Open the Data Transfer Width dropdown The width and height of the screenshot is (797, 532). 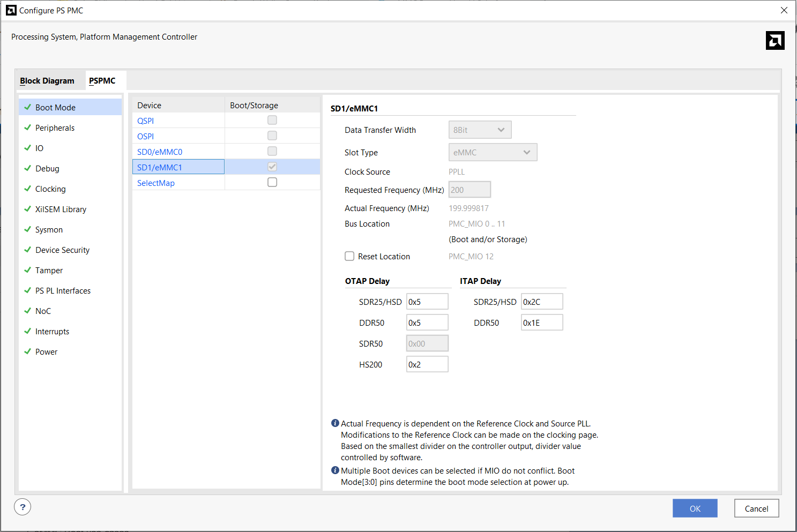480,130
